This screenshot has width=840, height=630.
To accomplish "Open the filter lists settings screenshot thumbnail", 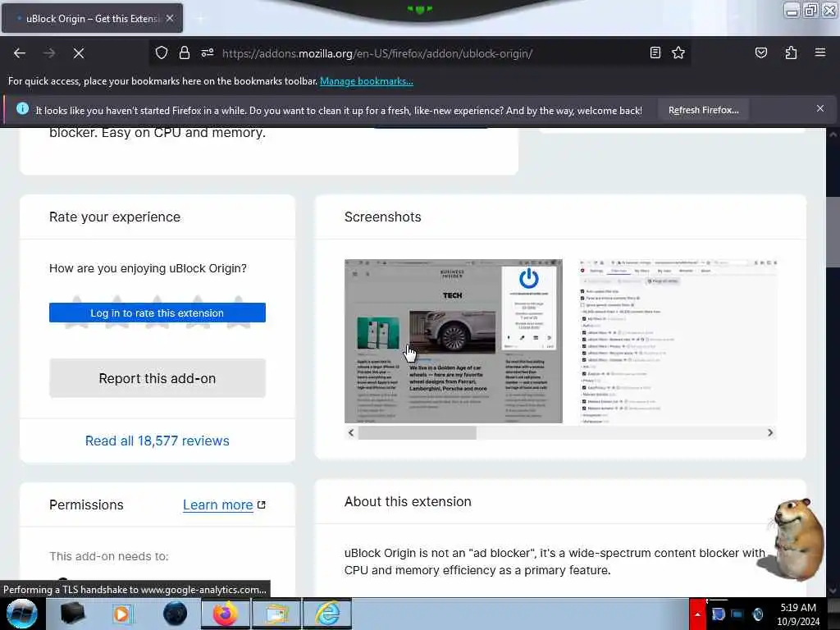I will (678, 341).
